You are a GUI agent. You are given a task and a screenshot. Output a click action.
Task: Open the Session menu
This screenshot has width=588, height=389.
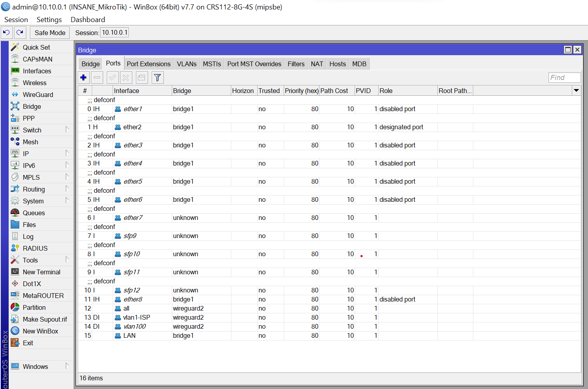coord(16,20)
